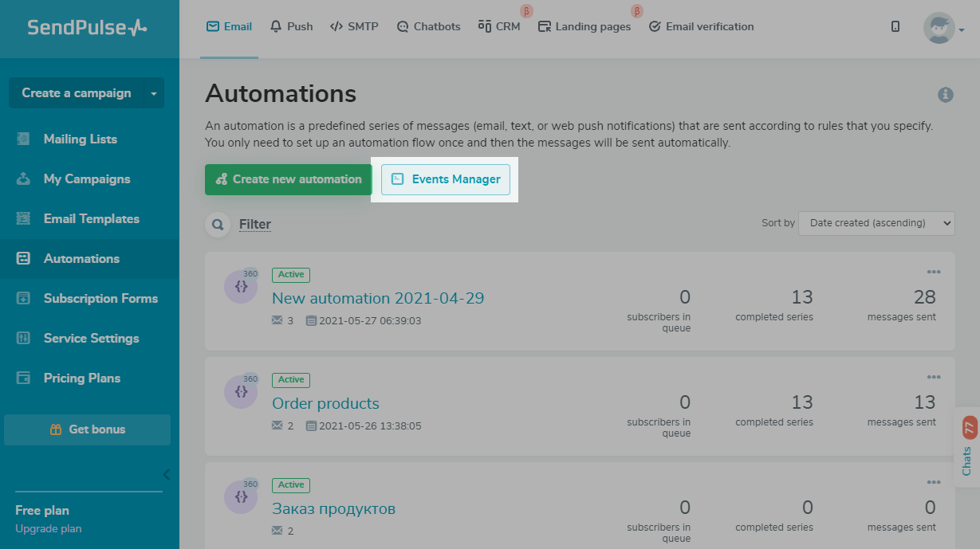Click the Upgrade plan link
The image size is (980, 549).
tap(48, 528)
